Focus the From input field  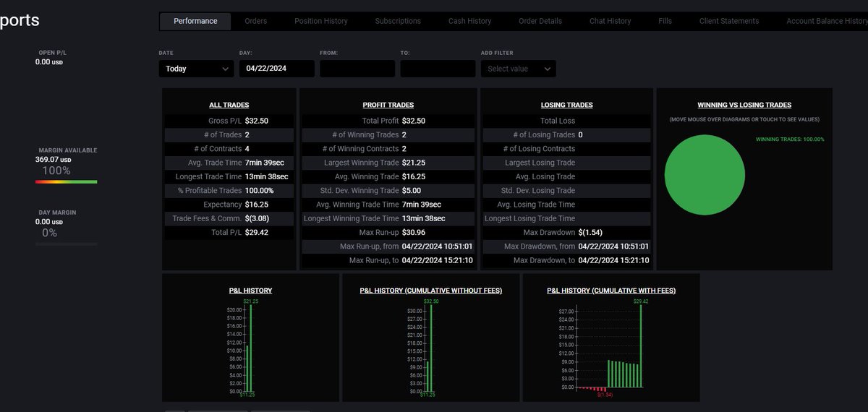(357, 69)
